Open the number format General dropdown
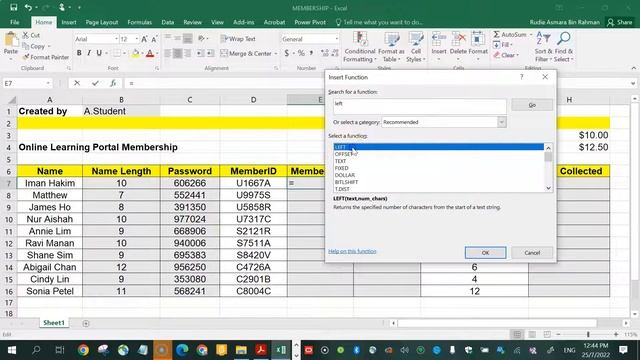640x360 pixels. point(336,39)
